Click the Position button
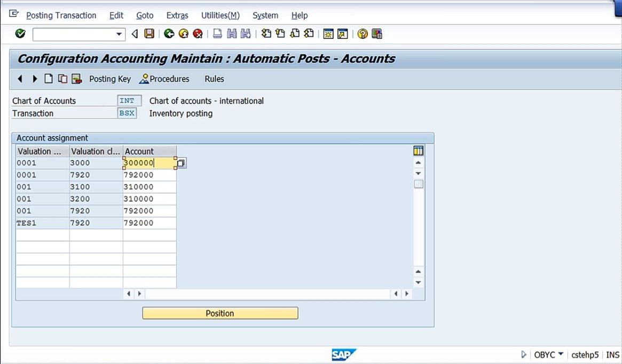 pos(220,313)
